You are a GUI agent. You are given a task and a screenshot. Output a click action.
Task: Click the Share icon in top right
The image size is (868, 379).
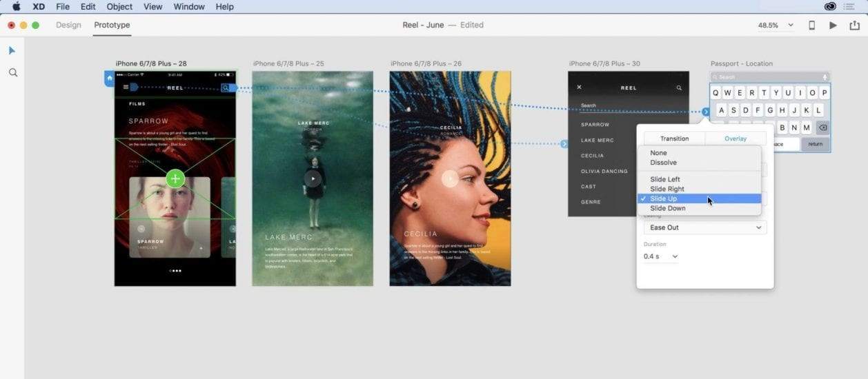coord(854,25)
